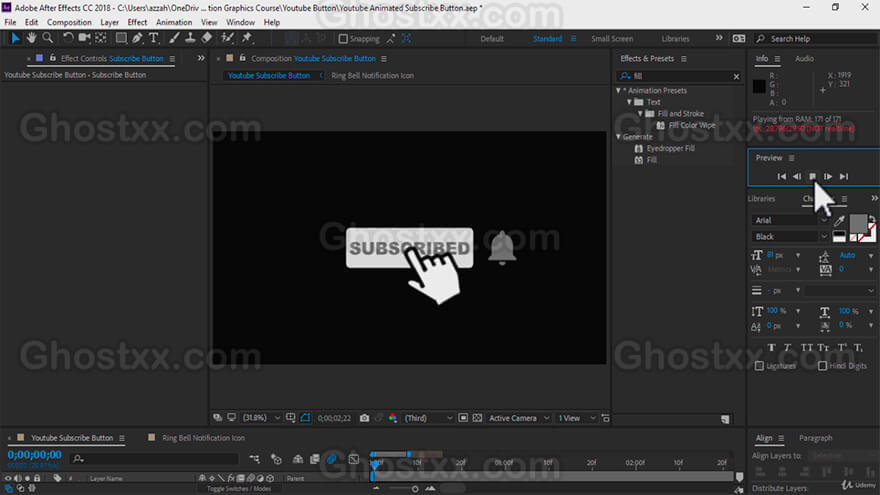Click the eyedropper in Character panel
Viewport: 880px width, 495px height.
(x=839, y=221)
